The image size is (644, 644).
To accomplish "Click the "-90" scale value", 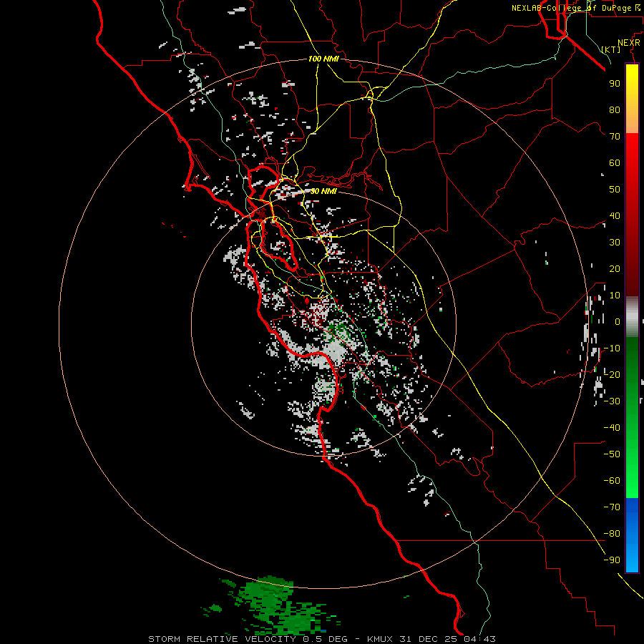I will click(x=612, y=560).
